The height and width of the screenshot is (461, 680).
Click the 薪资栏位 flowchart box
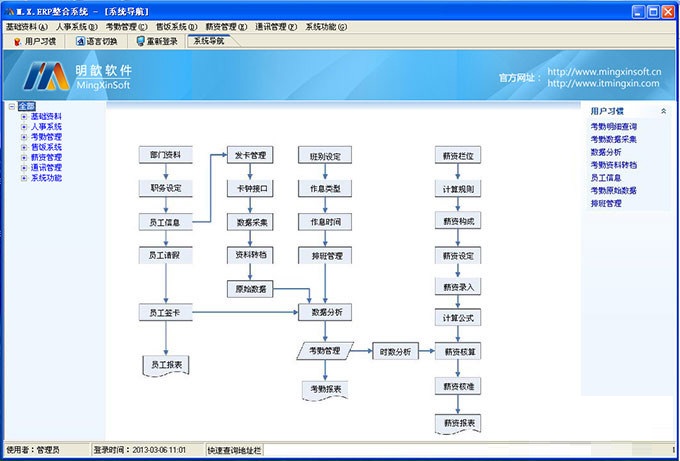pyautogui.click(x=458, y=155)
